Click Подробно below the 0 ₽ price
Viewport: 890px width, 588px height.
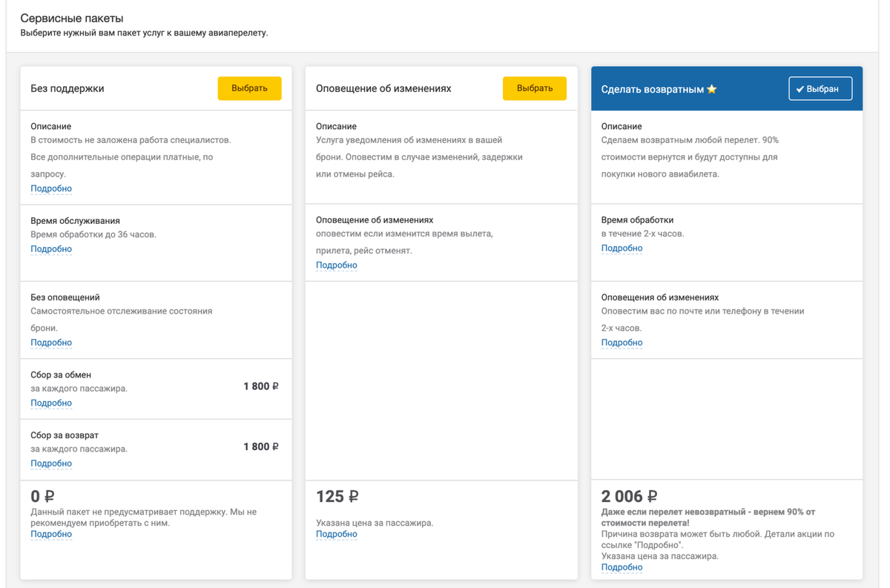click(x=51, y=534)
